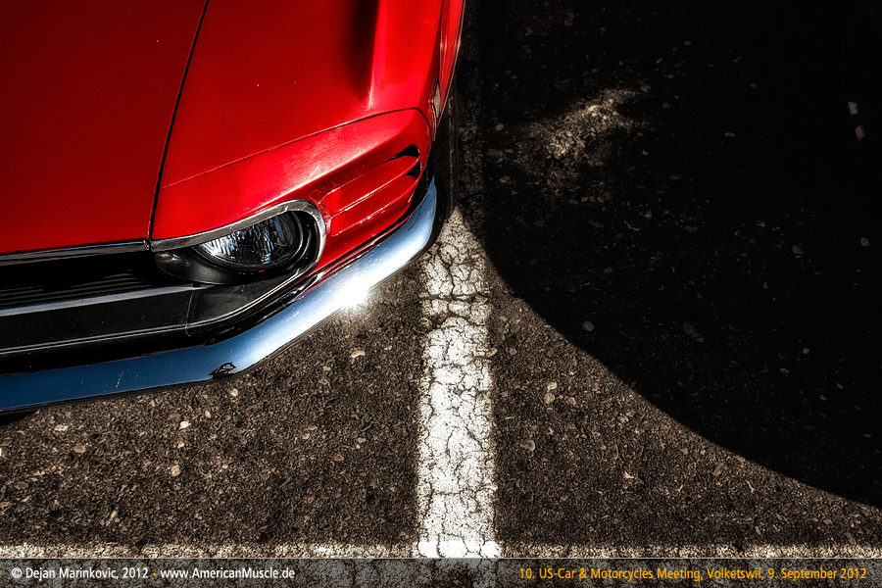The height and width of the screenshot is (588, 882).
Task: Click the Dejan Marinkovic copyright text
Action: pyautogui.click(x=80, y=573)
